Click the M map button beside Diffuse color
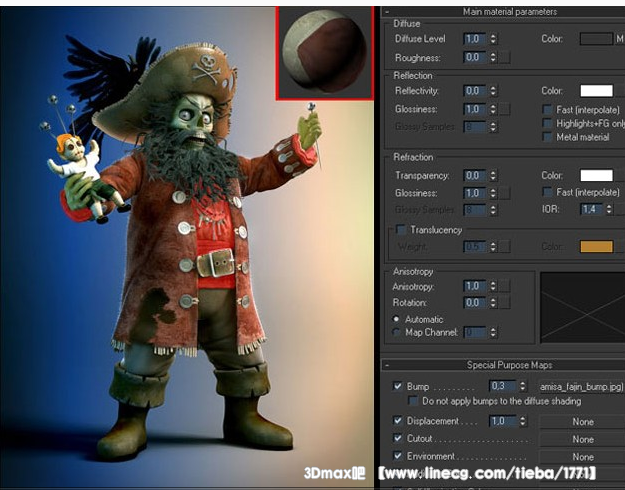The width and height of the screenshot is (625, 490). (620, 39)
